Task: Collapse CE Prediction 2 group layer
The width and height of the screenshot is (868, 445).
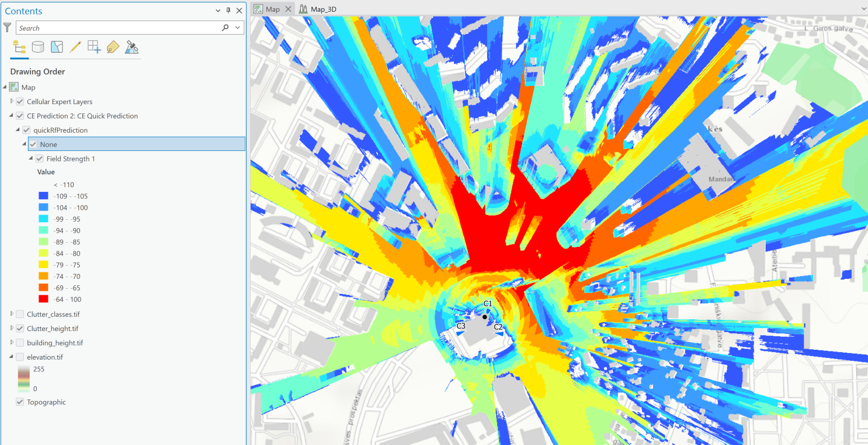Action: 12,116
